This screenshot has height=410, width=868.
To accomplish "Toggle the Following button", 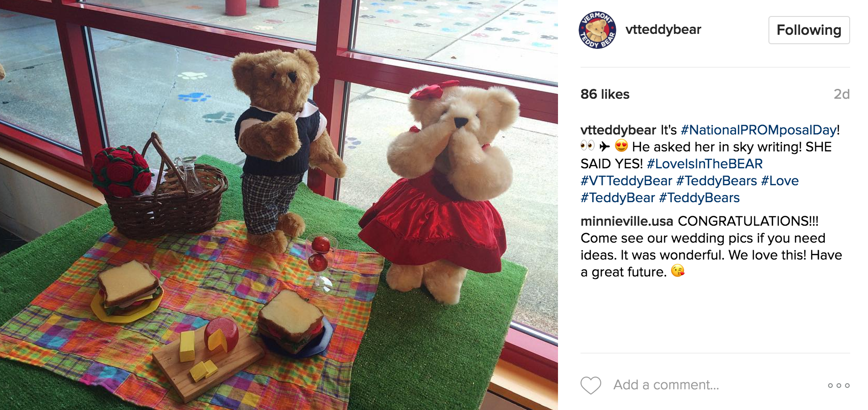I will pyautogui.click(x=809, y=30).
